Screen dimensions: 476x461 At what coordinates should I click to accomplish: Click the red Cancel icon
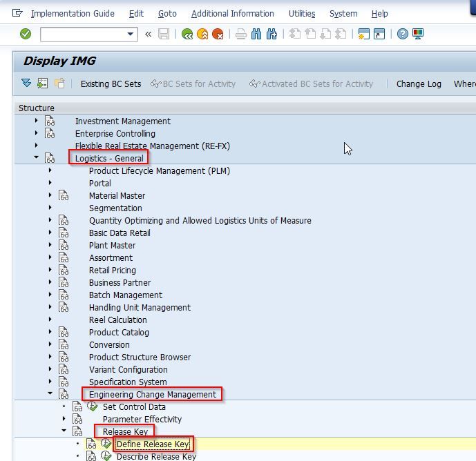click(218, 34)
